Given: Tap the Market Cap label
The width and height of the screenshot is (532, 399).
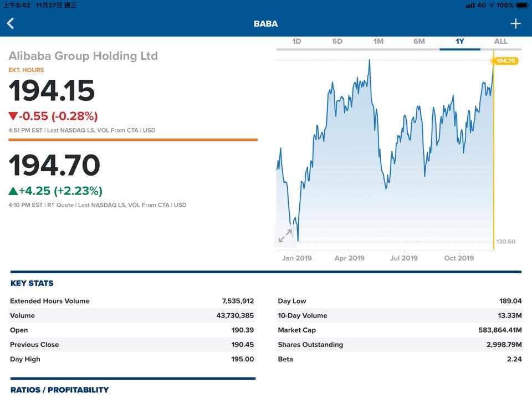Looking at the screenshot, I should 297,330.
